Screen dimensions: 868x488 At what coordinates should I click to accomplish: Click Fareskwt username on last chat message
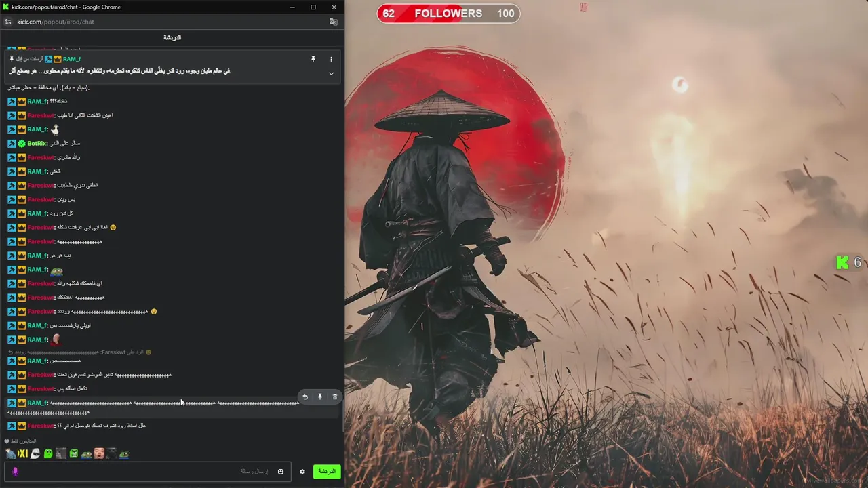(41, 426)
